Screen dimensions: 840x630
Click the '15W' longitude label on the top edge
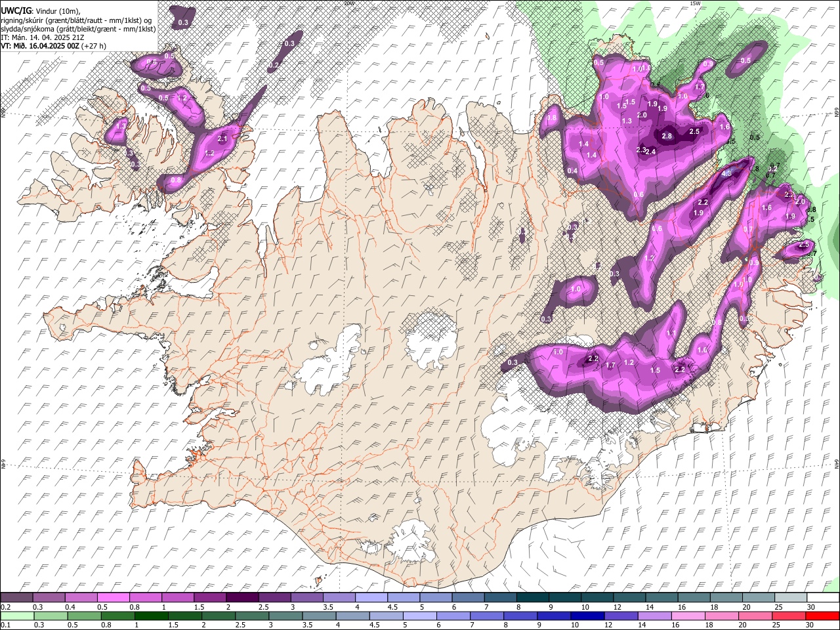[695, 3]
